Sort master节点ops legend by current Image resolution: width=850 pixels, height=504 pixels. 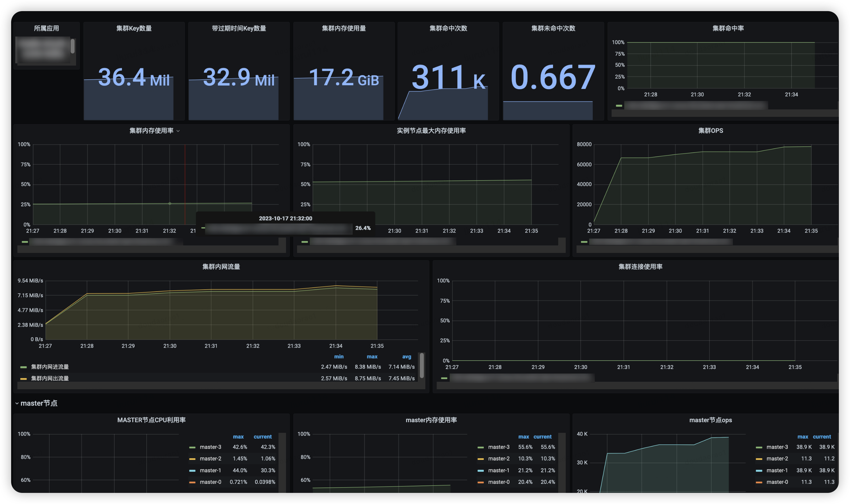coord(822,437)
